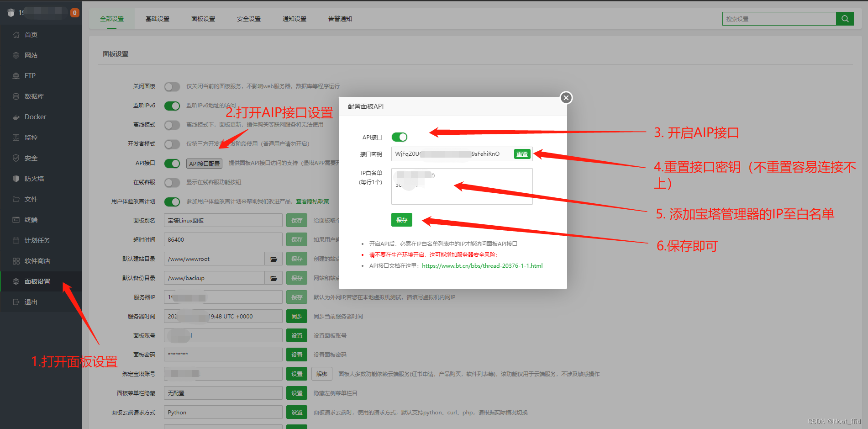Focus the 搜索设置 search box
This screenshot has height=429, width=868.
[x=779, y=19]
